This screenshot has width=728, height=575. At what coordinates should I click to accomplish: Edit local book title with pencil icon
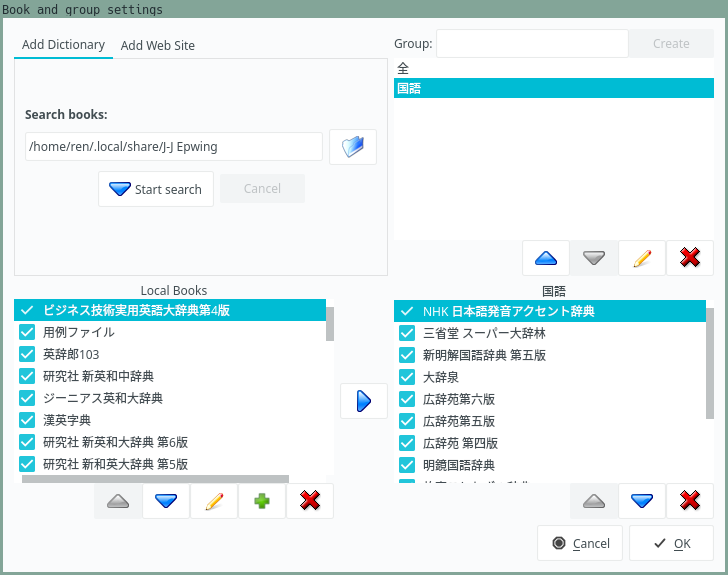pyautogui.click(x=214, y=501)
